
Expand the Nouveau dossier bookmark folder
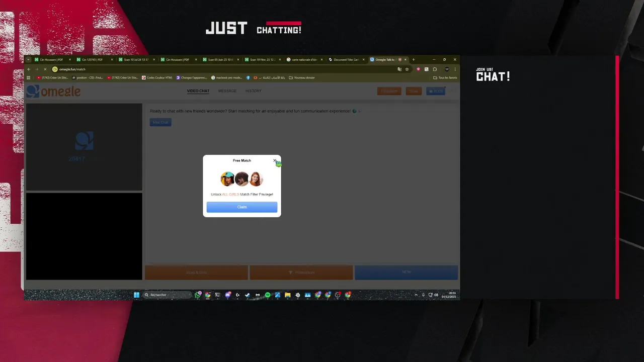tap(302, 77)
